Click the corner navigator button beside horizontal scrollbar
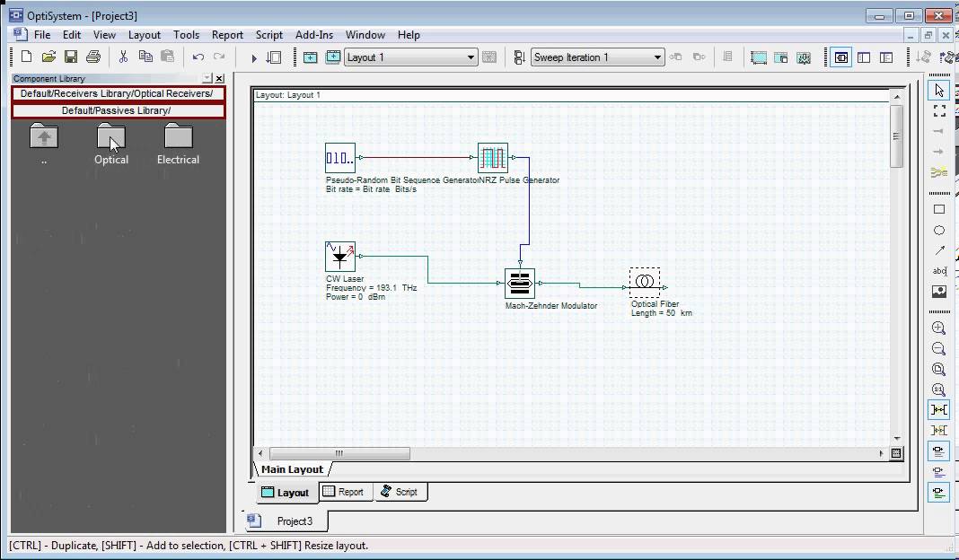This screenshot has height=560, width=959. (x=896, y=453)
